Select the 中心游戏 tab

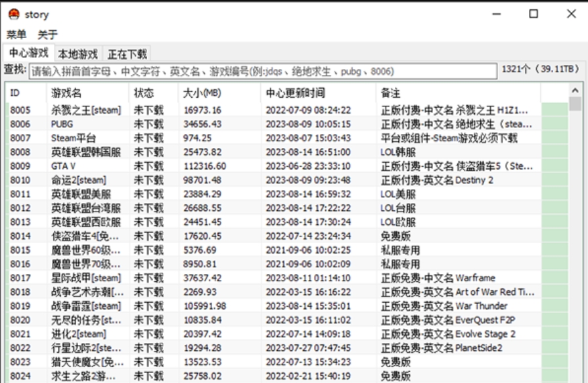28,53
